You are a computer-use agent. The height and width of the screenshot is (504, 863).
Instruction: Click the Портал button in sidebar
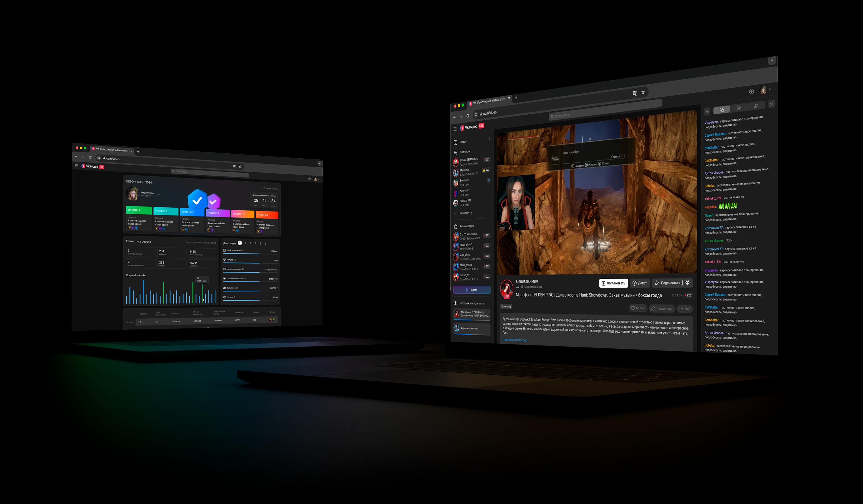pyautogui.click(x=472, y=290)
